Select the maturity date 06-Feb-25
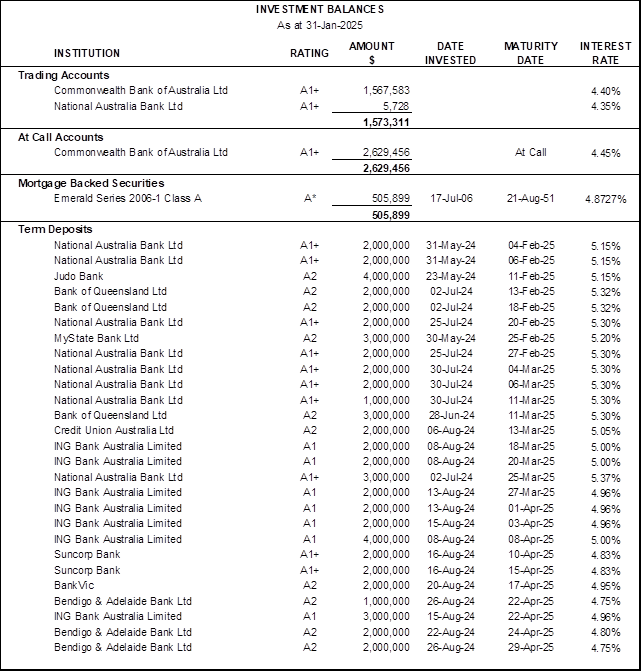 [x=531, y=261]
